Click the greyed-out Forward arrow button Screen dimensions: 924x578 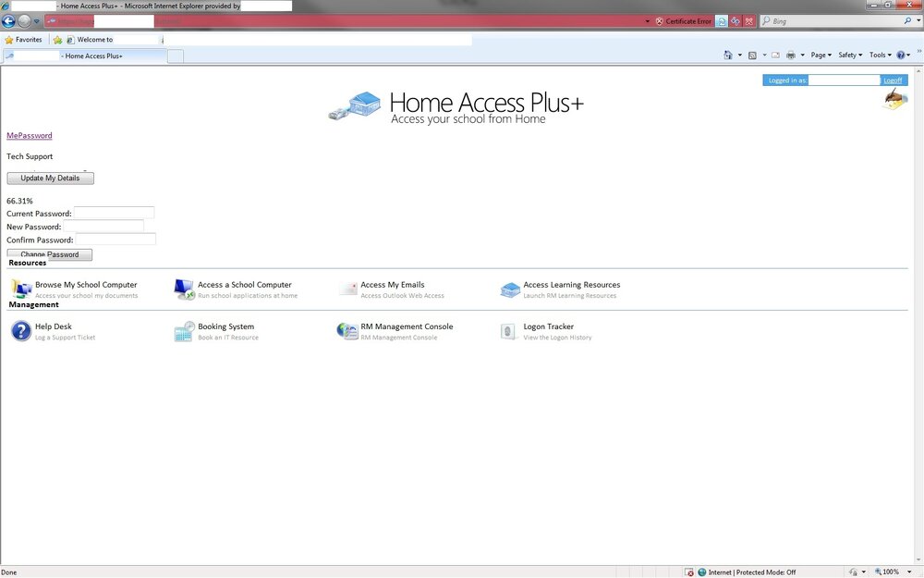[24, 21]
